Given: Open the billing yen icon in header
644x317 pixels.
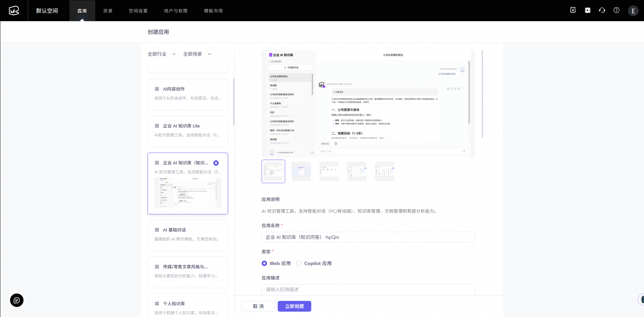Looking at the screenshot, I should coord(573,10).
